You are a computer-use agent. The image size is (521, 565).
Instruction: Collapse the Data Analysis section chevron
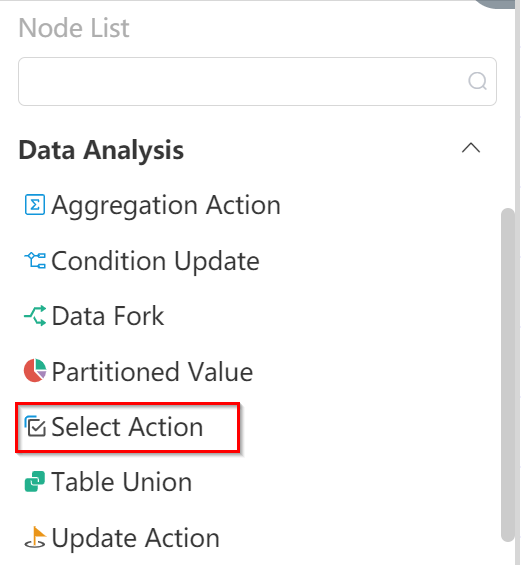click(471, 148)
